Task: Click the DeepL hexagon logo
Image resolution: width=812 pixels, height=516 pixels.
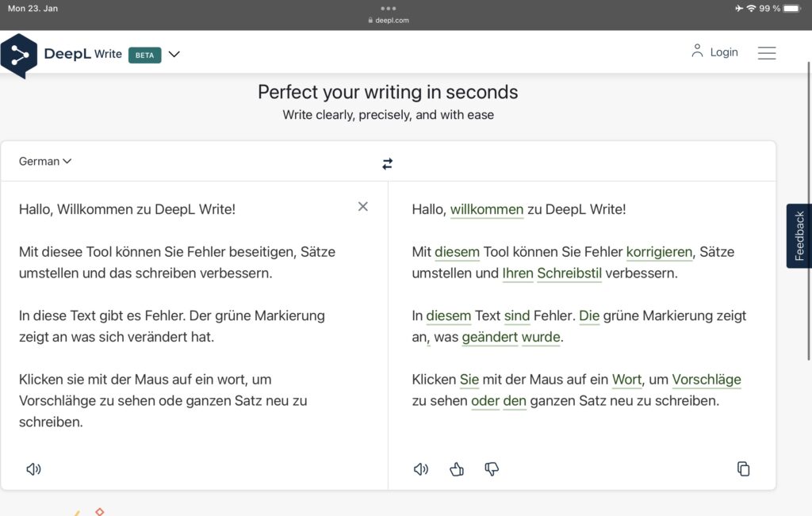Action: 19,55
